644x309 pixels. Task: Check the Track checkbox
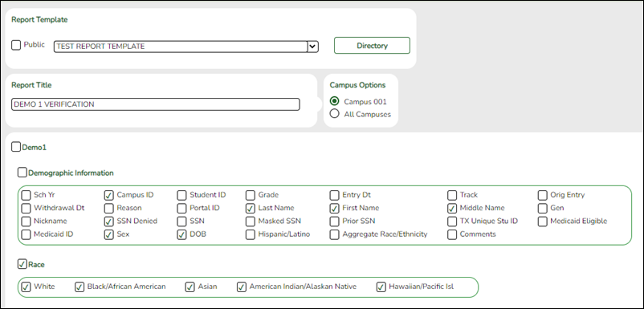click(452, 195)
